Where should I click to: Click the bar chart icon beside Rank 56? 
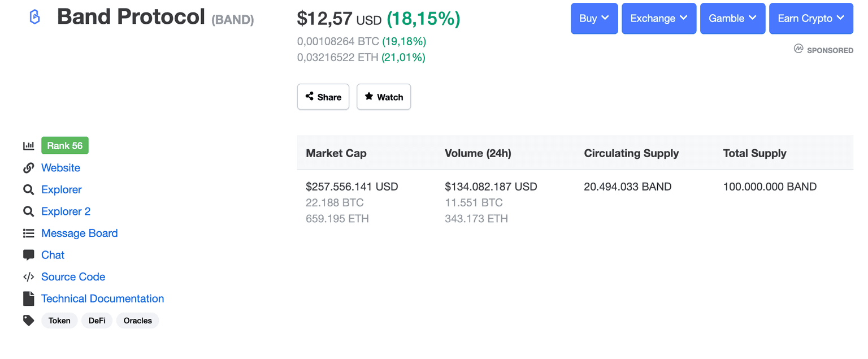(x=28, y=146)
